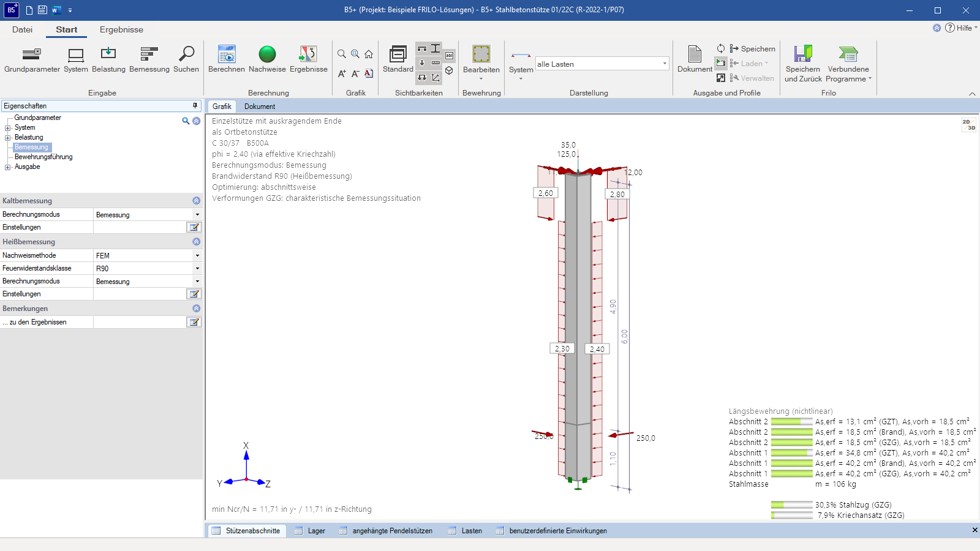Screen dimensions: 980x551
Task: Open Nachweismethode FEM dropdown
Action: coord(197,255)
